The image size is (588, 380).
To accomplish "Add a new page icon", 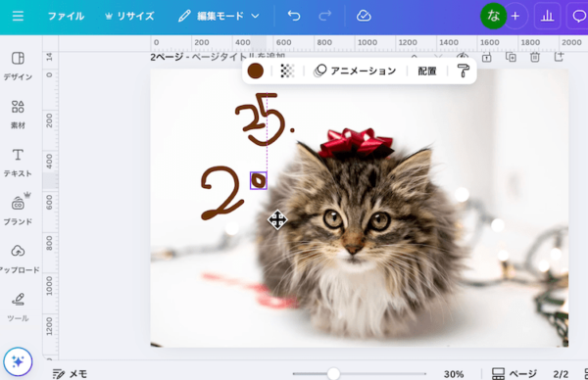I will (x=559, y=57).
